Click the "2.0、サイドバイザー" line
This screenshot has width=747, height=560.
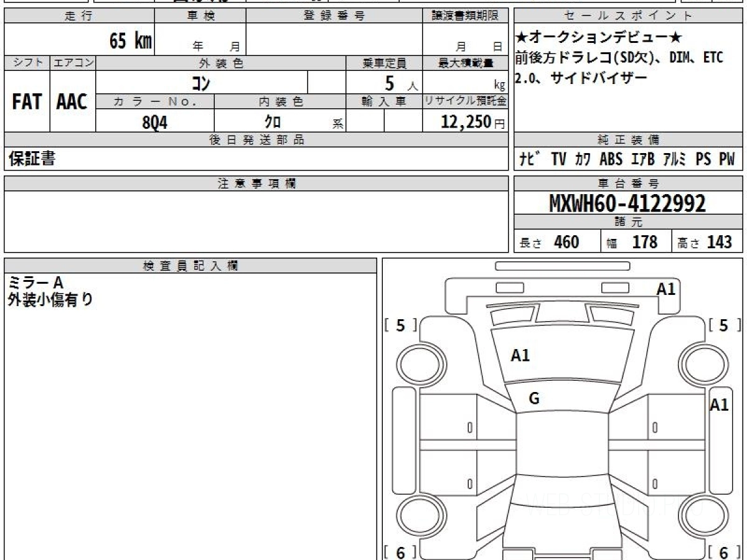(581, 78)
